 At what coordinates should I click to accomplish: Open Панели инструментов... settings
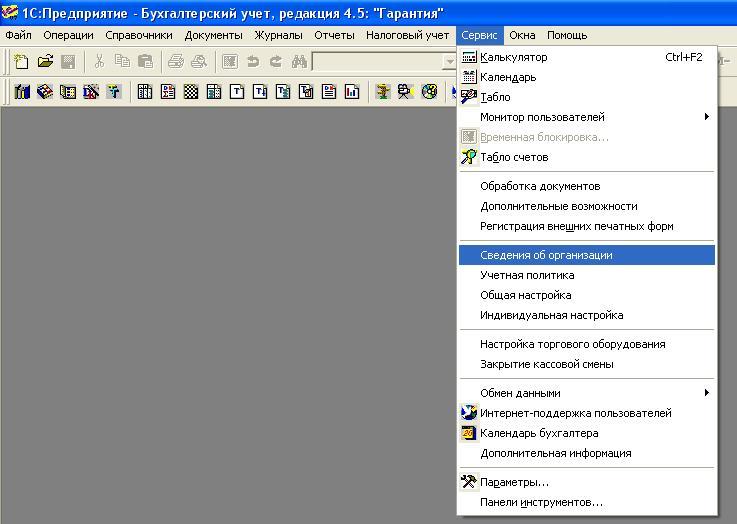click(x=587, y=502)
